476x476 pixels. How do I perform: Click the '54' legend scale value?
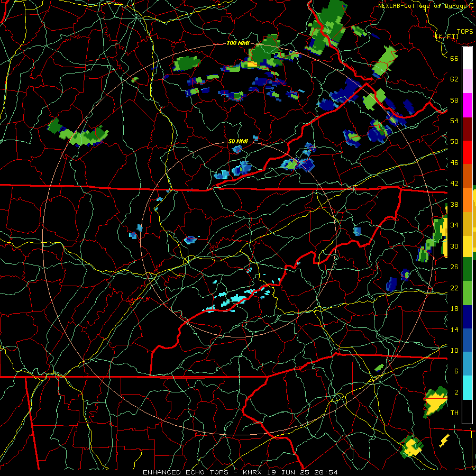point(454,121)
